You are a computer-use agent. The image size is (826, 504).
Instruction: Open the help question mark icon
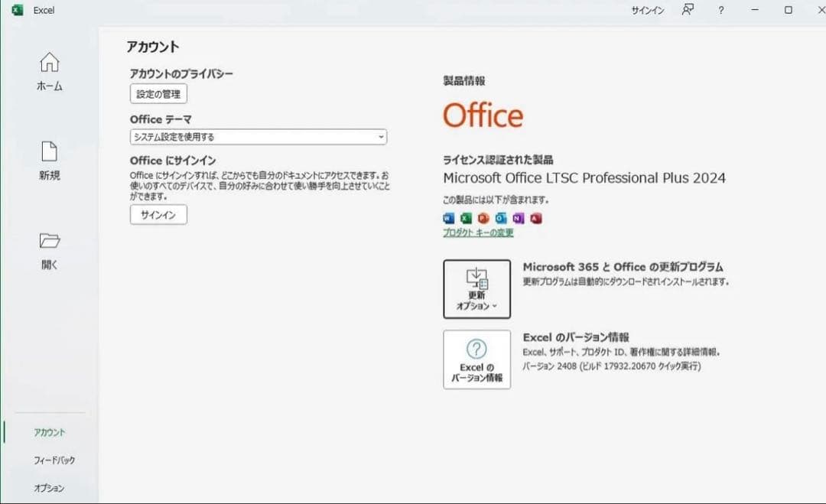pyautogui.click(x=720, y=10)
